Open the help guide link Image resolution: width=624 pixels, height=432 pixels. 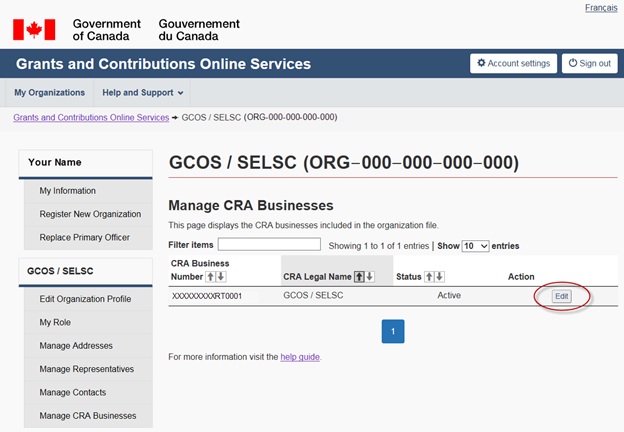pyautogui.click(x=300, y=356)
